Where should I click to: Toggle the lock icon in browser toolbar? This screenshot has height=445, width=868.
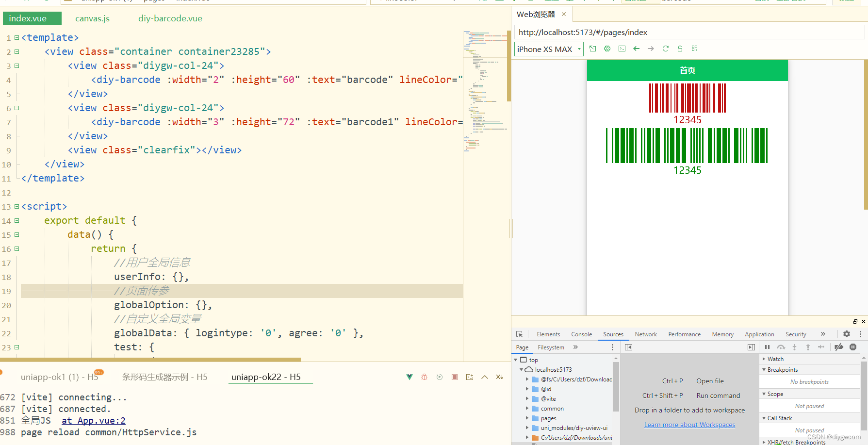coord(680,49)
